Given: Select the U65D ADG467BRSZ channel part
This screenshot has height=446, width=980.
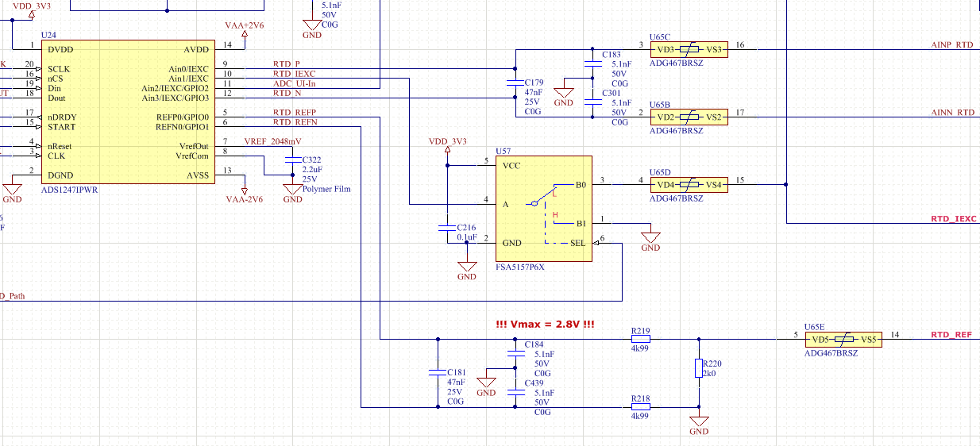Looking at the screenshot, I should coord(688,185).
